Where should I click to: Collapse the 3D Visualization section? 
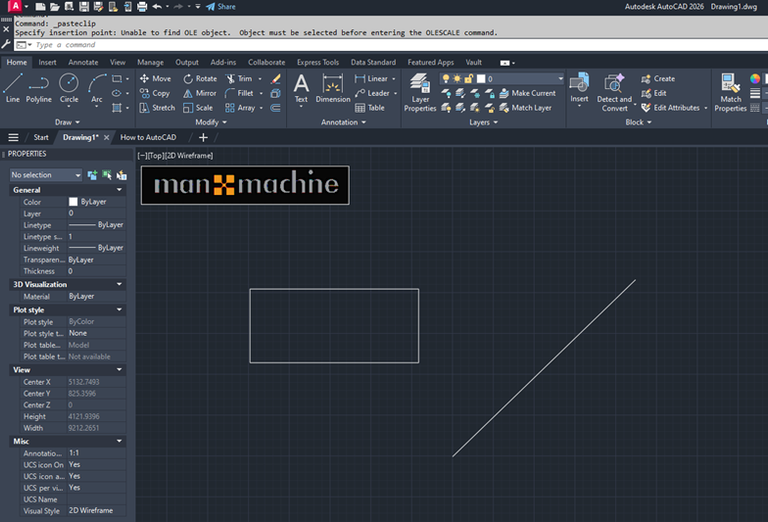[119, 284]
